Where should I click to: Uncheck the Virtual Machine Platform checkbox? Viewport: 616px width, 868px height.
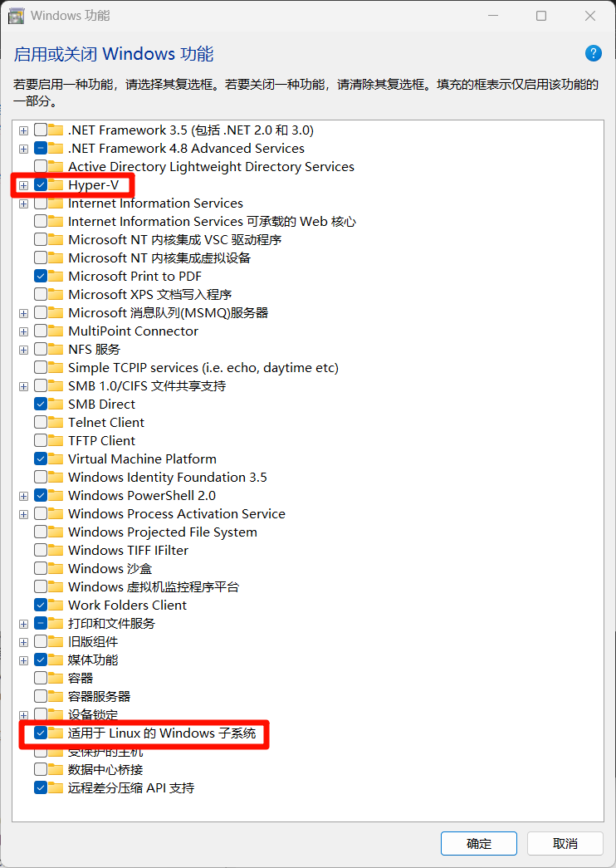(x=41, y=459)
